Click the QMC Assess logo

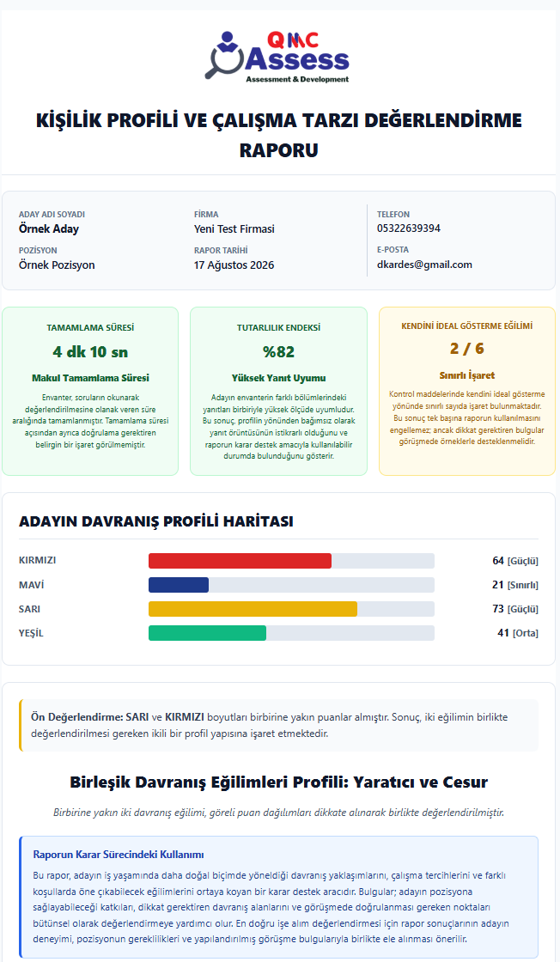click(277, 57)
